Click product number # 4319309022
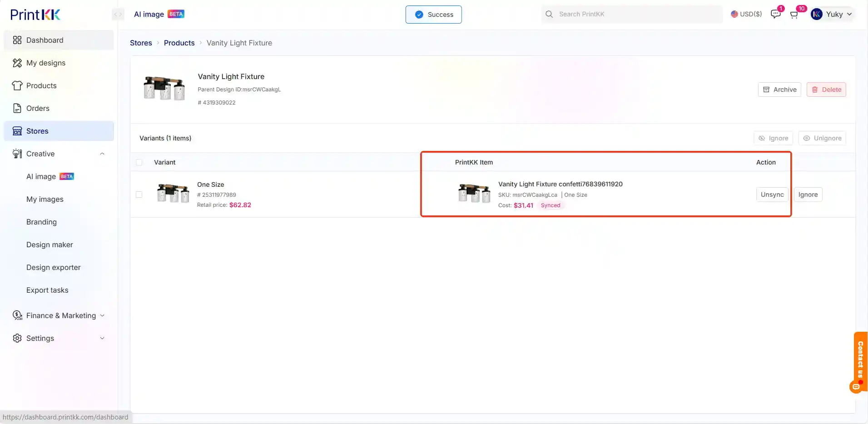868x424 pixels. coord(217,103)
